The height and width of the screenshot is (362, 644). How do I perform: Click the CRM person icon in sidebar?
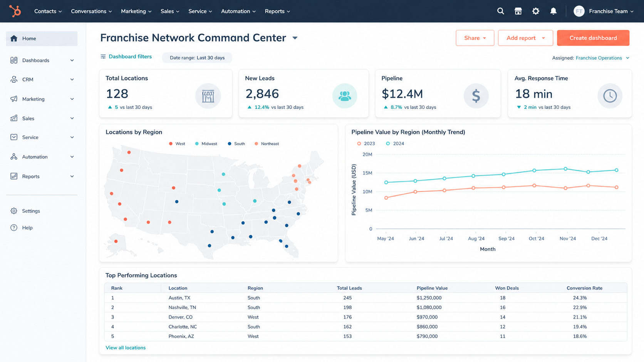(14, 79)
